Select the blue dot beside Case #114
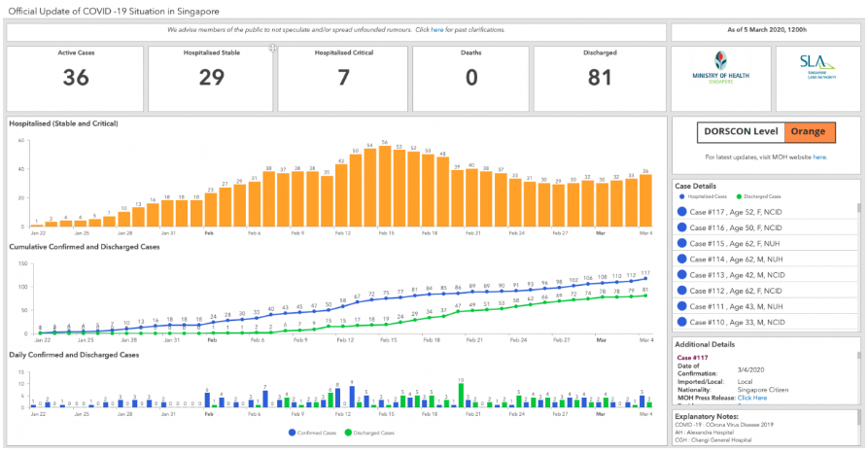 pos(682,259)
